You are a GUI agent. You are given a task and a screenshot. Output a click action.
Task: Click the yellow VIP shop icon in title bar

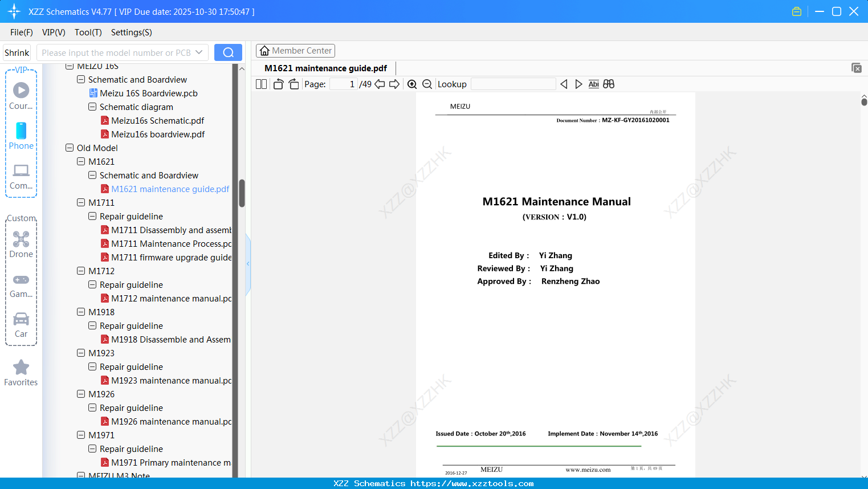point(797,11)
